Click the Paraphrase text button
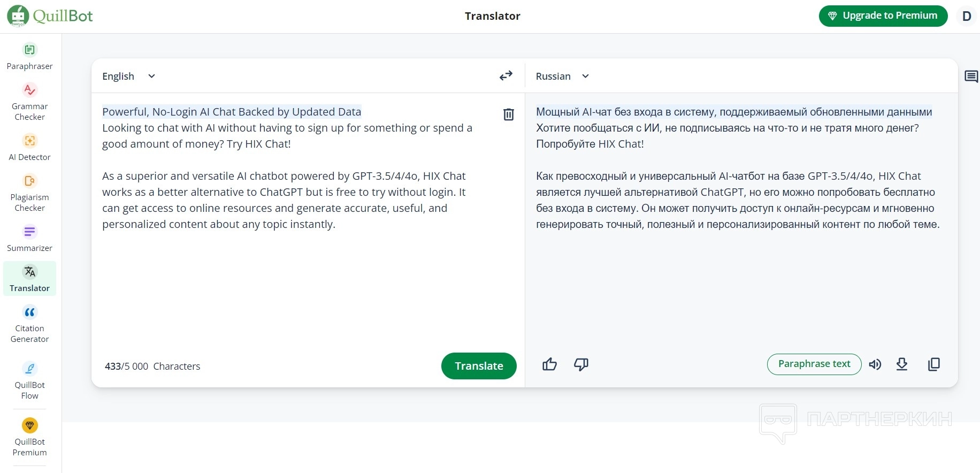The image size is (980, 473). point(814,364)
